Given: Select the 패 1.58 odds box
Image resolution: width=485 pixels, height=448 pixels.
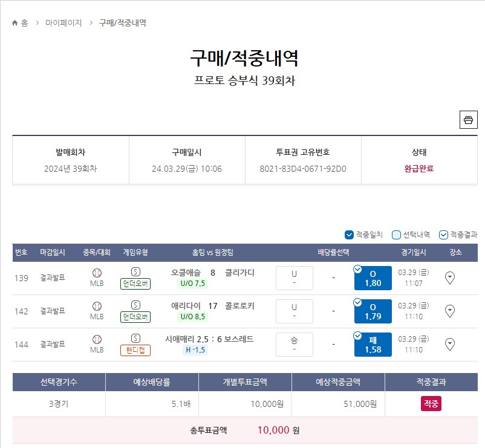Looking at the screenshot, I should coord(373,345).
